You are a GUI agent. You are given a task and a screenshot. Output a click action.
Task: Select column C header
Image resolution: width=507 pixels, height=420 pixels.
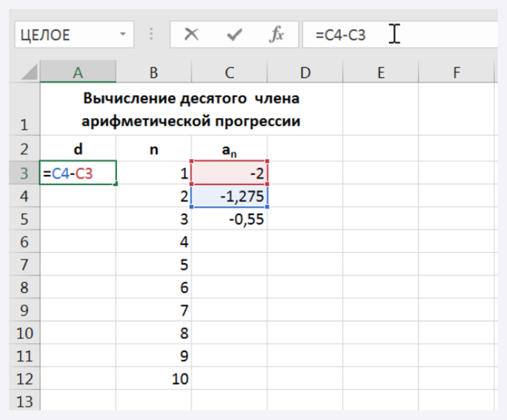229,73
